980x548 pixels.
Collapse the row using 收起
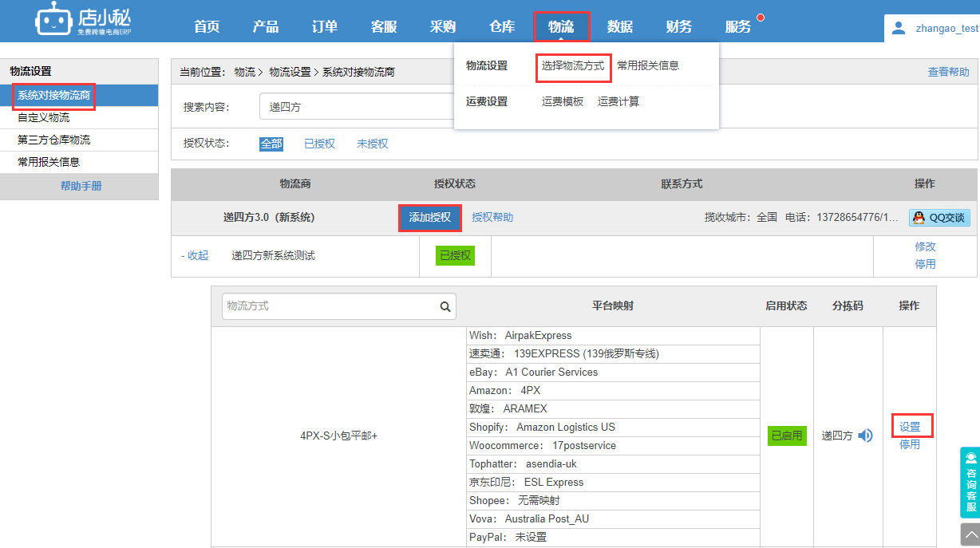[195, 256]
